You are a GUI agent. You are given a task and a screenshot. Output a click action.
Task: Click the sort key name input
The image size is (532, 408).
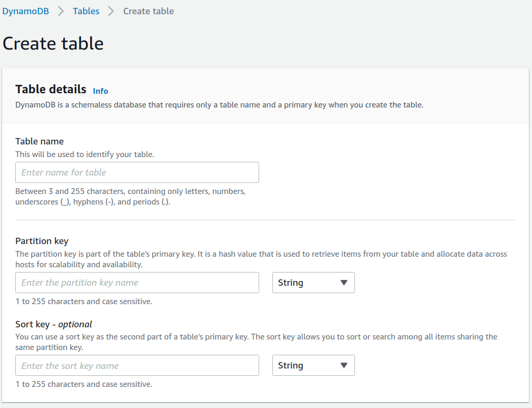tap(137, 365)
